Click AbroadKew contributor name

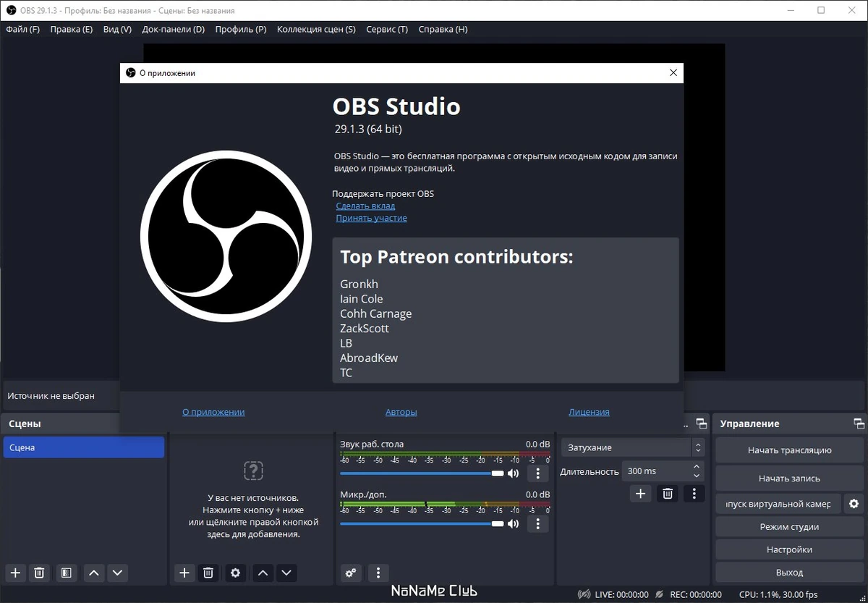click(369, 358)
